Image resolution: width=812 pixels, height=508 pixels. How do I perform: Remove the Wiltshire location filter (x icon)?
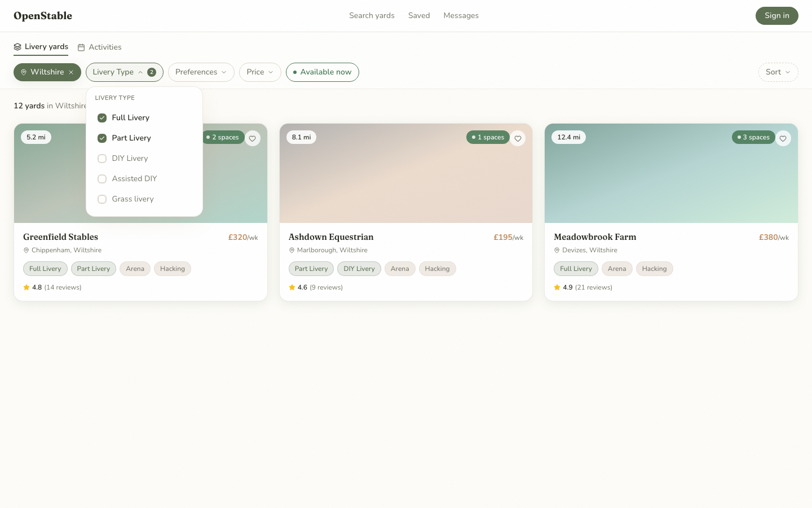coord(71,72)
